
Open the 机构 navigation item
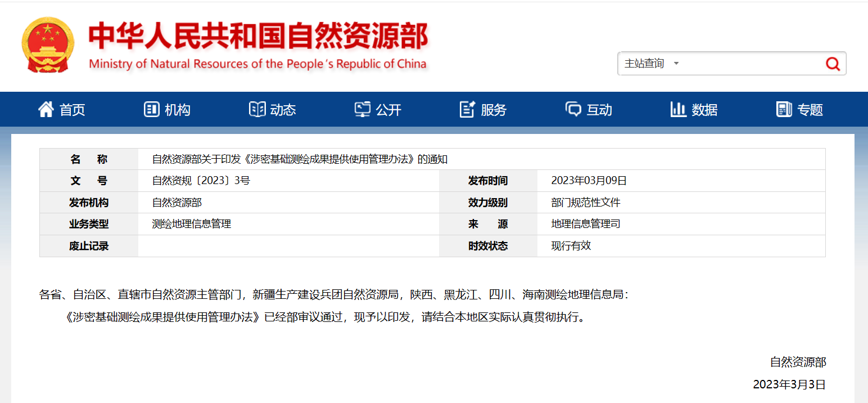click(168, 110)
